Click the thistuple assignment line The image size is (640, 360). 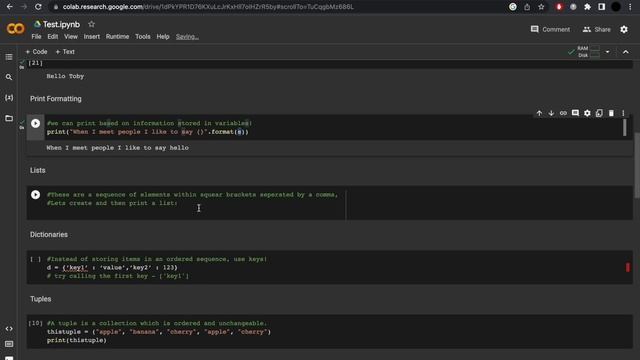pyautogui.click(x=159, y=332)
